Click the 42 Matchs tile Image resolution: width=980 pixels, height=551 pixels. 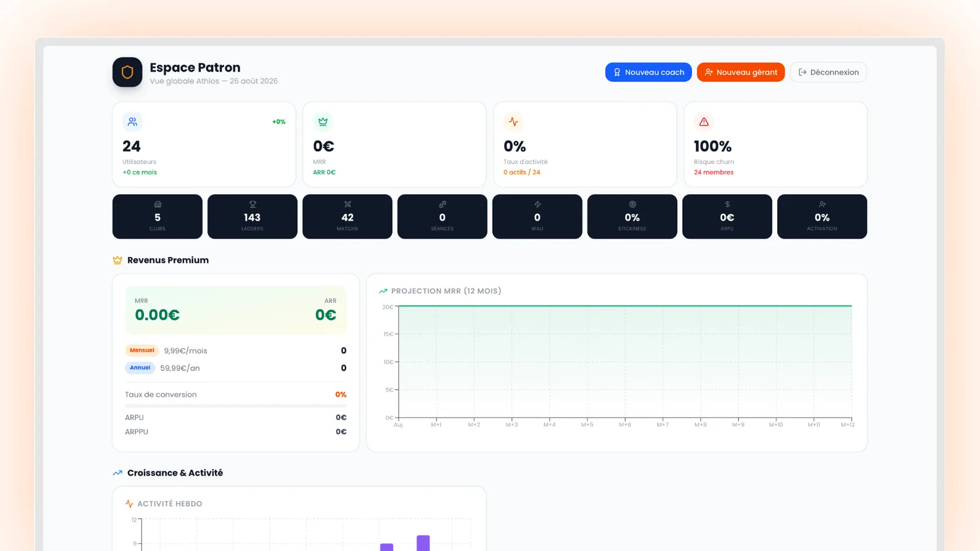[347, 217]
